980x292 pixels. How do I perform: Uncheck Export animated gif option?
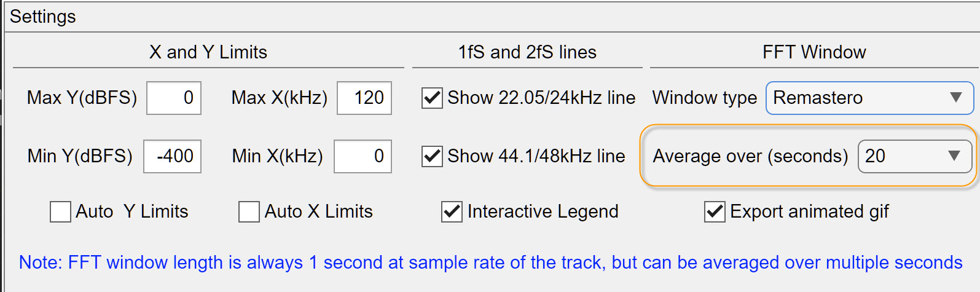[x=715, y=211]
